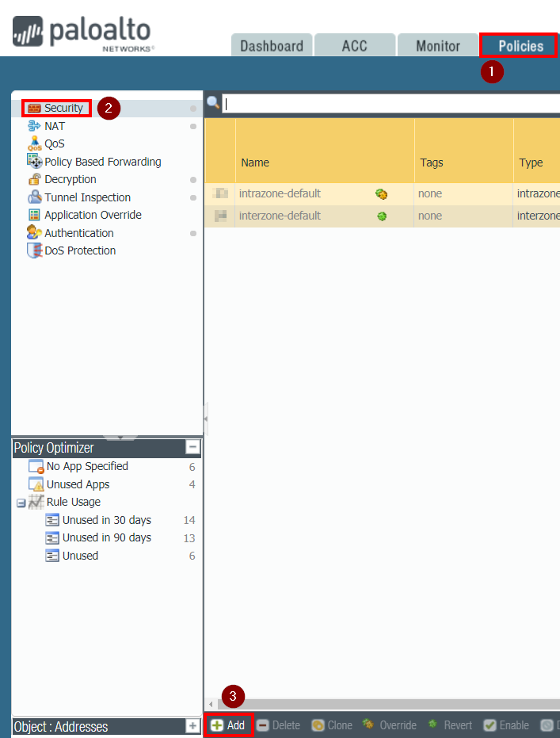
Task: Select the Security tree item
Action: point(63,108)
